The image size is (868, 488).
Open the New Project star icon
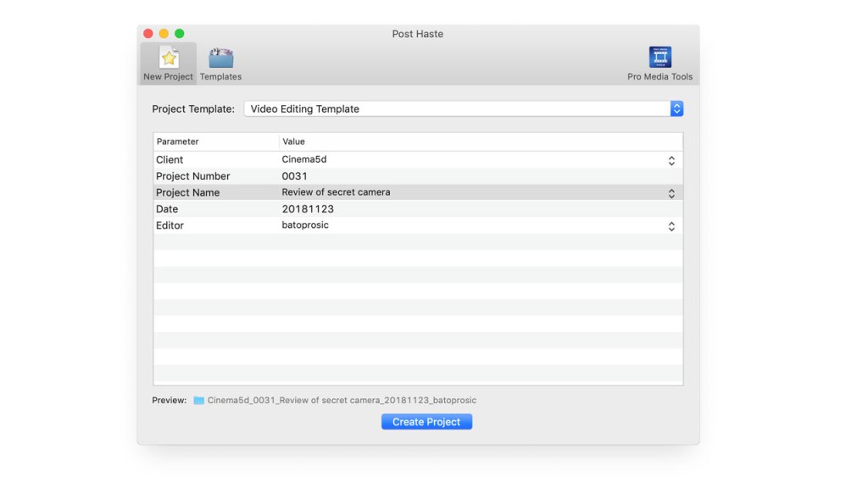169,58
